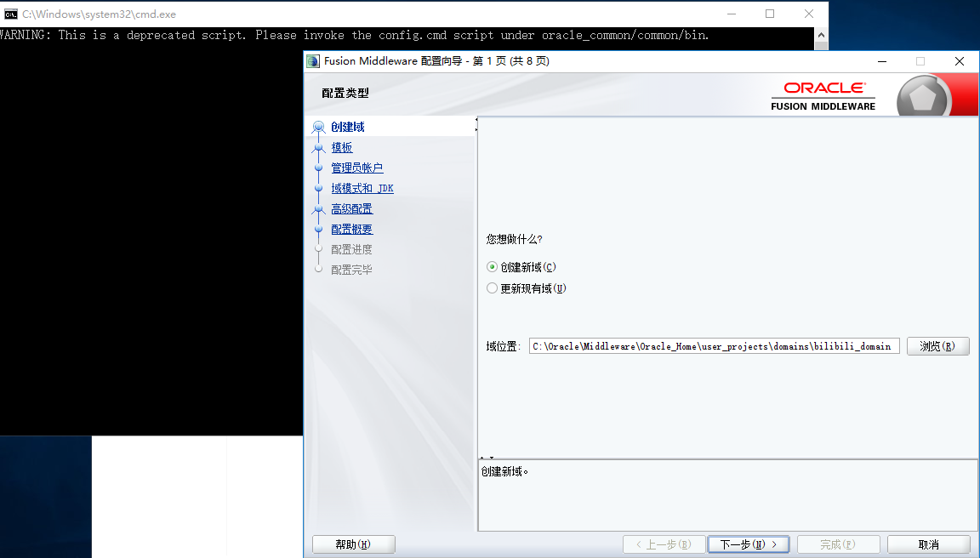Click the 高级配置 step node icon
The width and height of the screenshot is (980, 558).
319,208
